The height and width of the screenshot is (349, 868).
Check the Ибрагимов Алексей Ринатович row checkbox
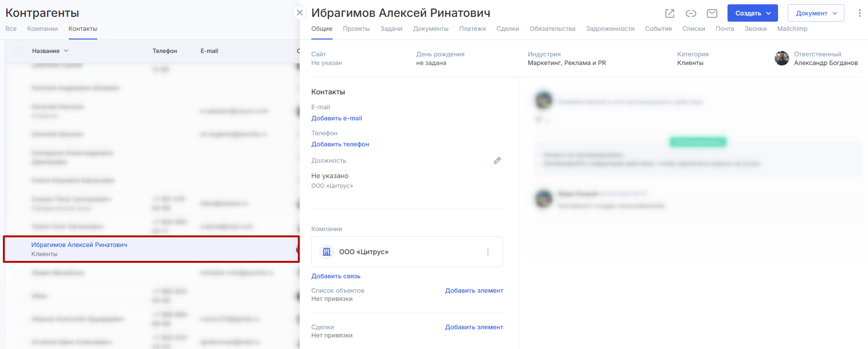(18, 249)
